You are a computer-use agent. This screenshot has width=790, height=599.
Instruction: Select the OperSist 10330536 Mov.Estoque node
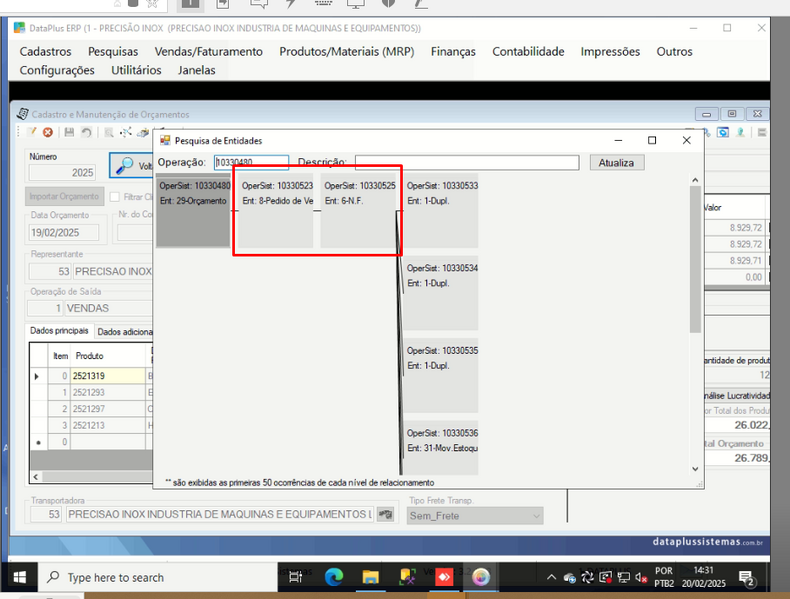pyautogui.click(x=441, y=447)
